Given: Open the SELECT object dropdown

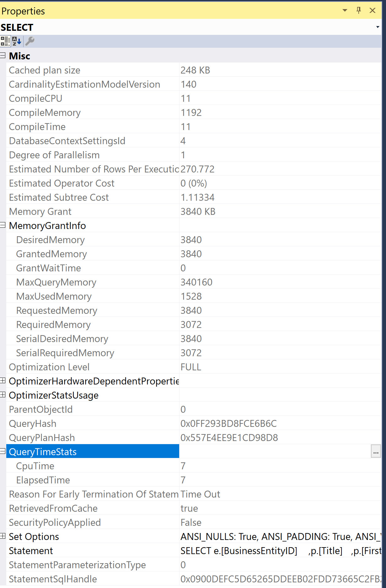Looking at the screenshot, I should (x=378, y=27).
